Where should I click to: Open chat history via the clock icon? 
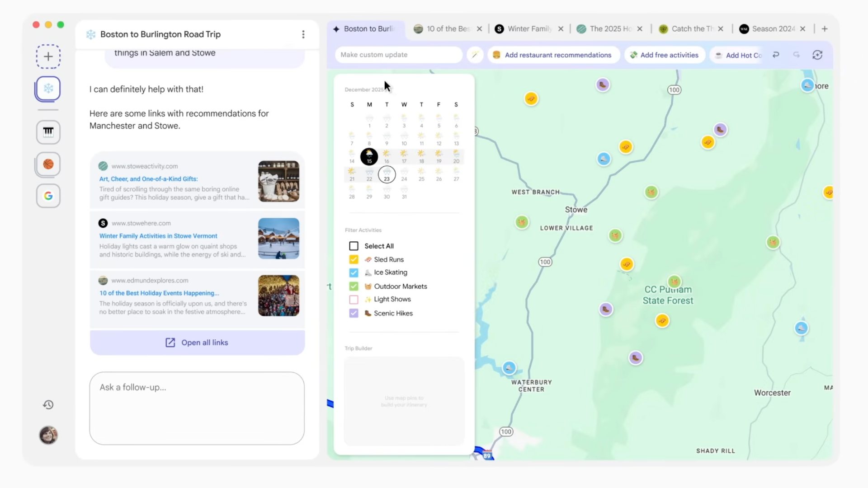[x=48, y=404]
